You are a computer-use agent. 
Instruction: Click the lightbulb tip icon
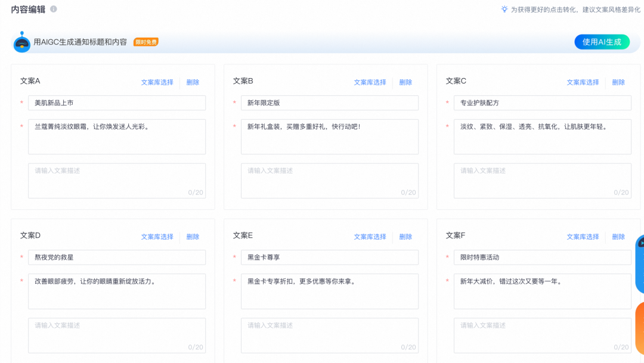point(504,9)
